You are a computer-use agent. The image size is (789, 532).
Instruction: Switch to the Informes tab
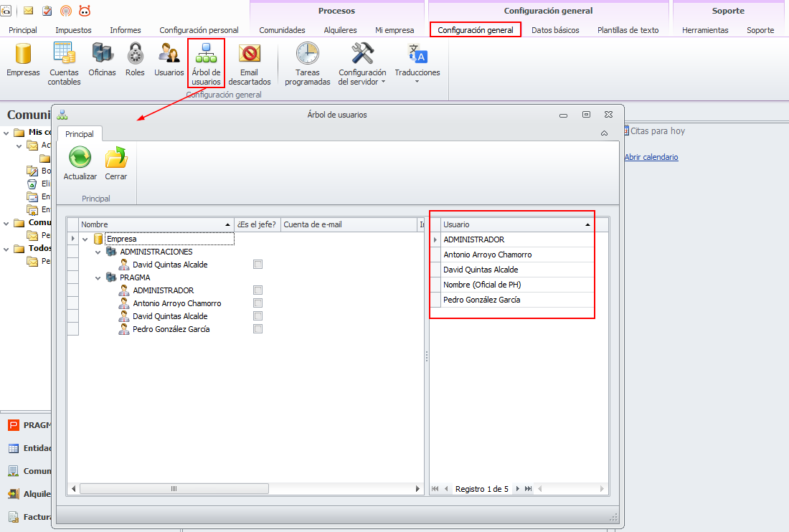coord(126,30)
